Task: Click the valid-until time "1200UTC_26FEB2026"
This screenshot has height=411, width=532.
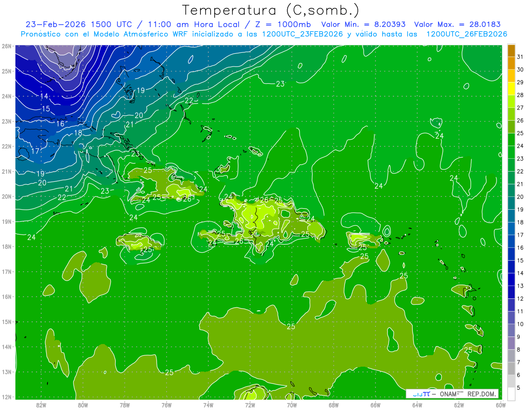Action: 467,34
